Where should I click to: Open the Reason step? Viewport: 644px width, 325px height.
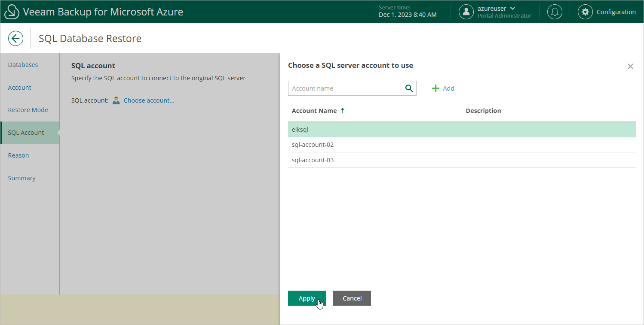18,155
